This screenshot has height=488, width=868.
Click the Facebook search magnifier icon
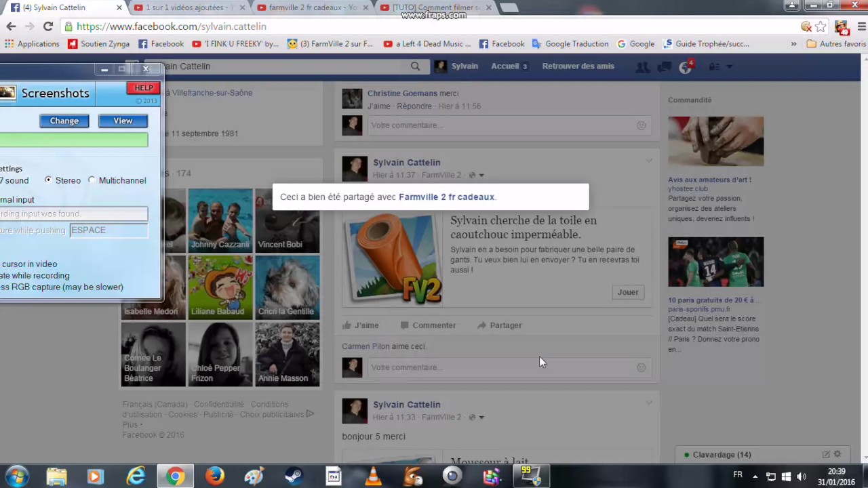(x=415, y=66)
